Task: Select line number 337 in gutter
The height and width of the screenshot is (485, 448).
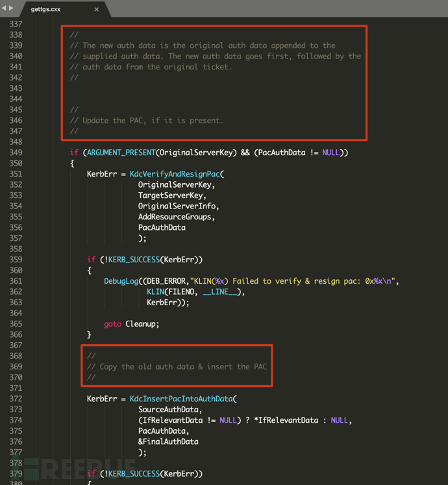Action: (16, 24)
